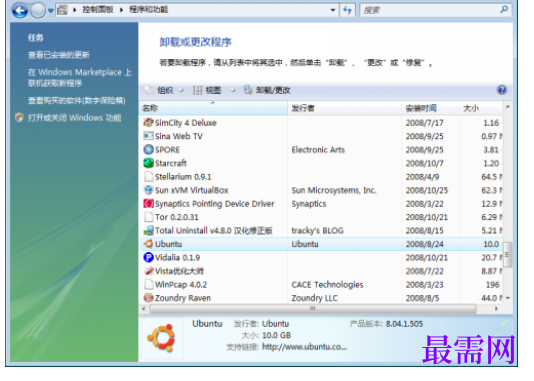
Task: Click the 控制面板 breadcrumb segment
Action: coord(98,10)
